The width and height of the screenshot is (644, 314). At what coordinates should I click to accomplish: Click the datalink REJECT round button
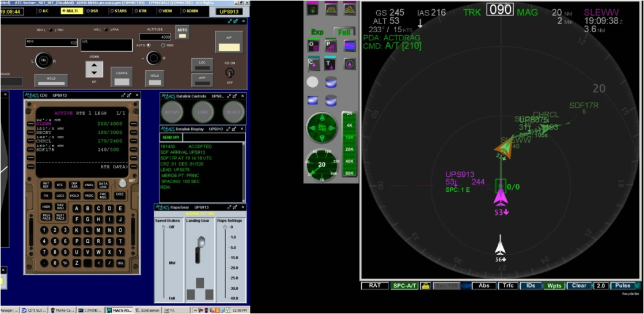[234, 112]
